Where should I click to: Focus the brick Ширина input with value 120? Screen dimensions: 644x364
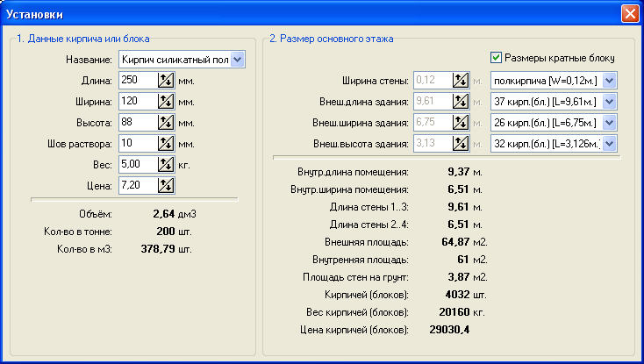(x=139, y=102)
